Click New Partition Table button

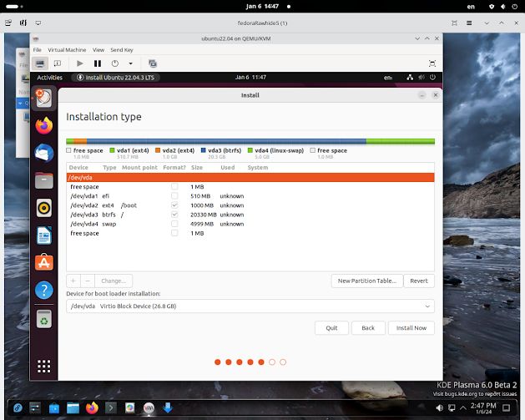click(x=367, y=281)
